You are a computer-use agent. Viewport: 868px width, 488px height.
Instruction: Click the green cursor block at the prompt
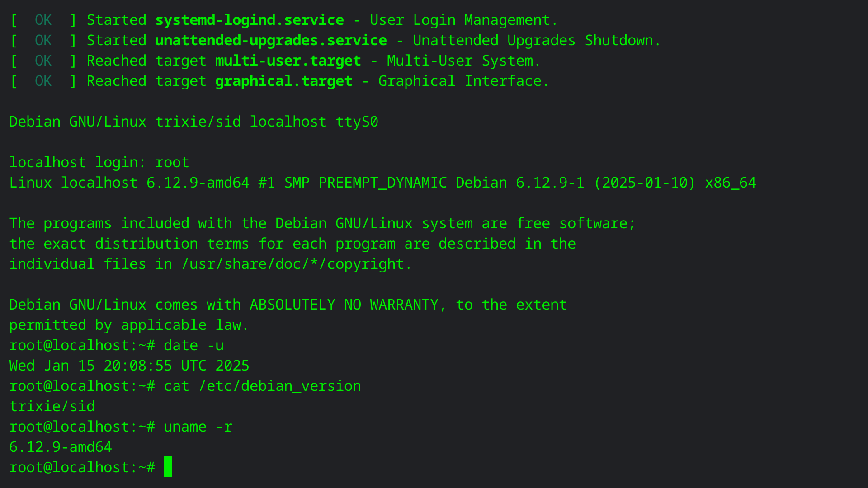pyautogui.click(x=168, y=467)
